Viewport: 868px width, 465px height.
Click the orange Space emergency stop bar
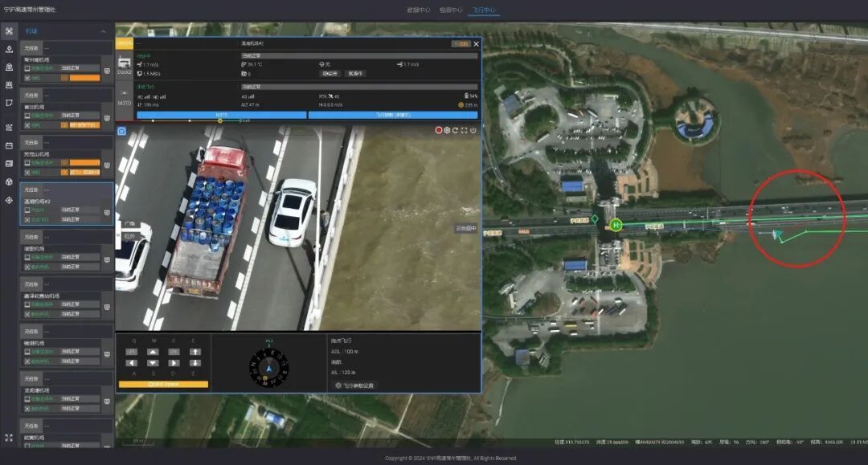(163, 385)
